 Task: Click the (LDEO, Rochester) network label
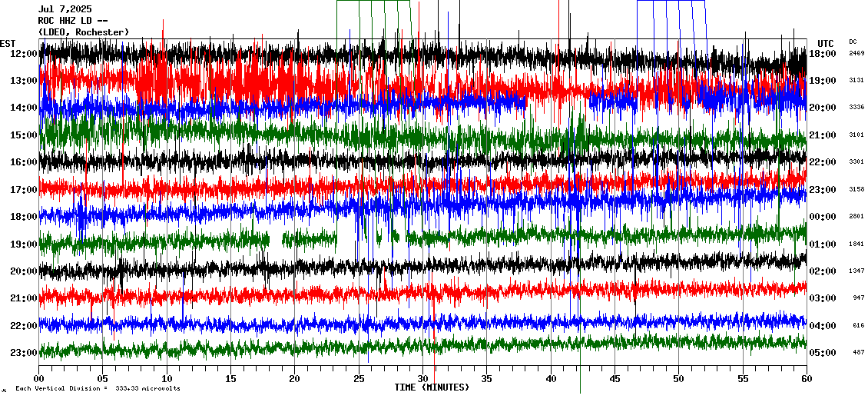point(83,32)
